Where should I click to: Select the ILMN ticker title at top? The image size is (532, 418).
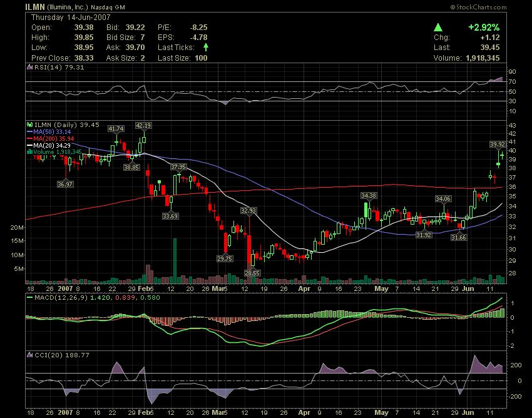coord(34,7)
